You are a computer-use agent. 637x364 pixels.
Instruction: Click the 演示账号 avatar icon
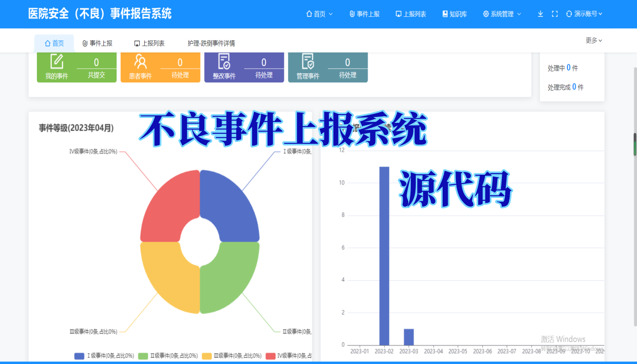569,14
